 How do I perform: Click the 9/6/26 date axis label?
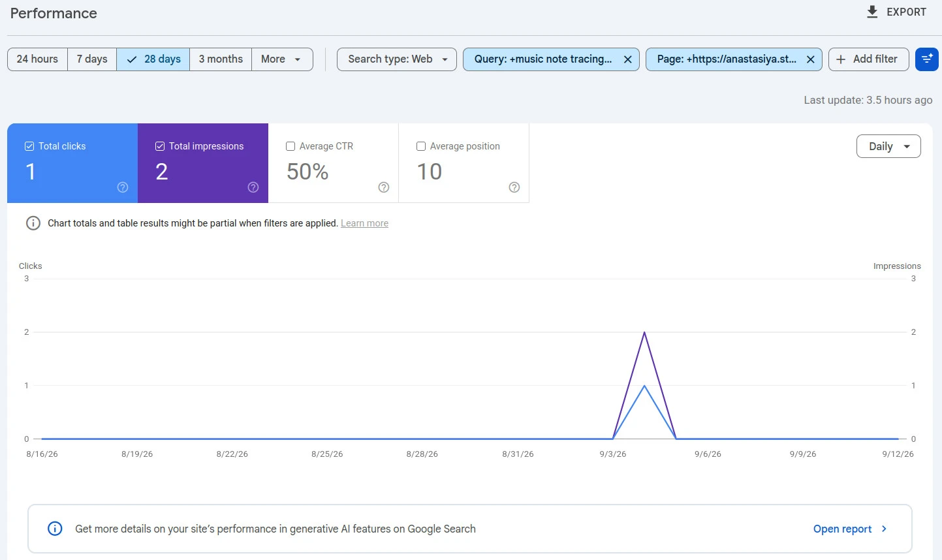(x=708, y=454)
